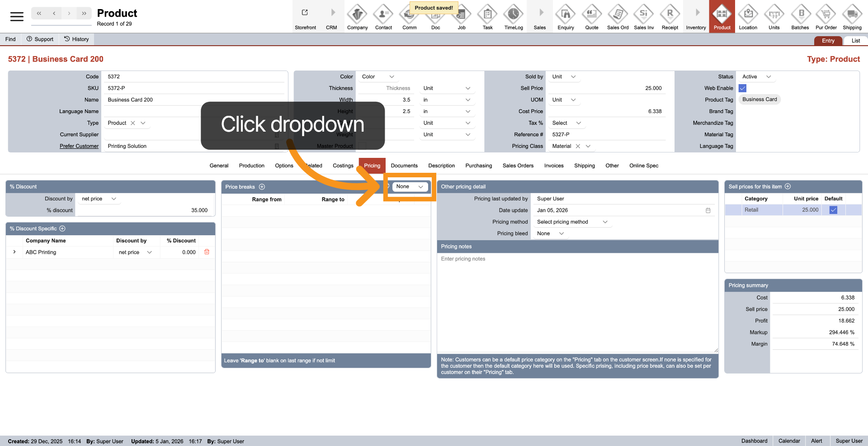Image resolution: width=868 pixels, height=446 pixels.
Task: Add a new price break
Action: point(262,187)
